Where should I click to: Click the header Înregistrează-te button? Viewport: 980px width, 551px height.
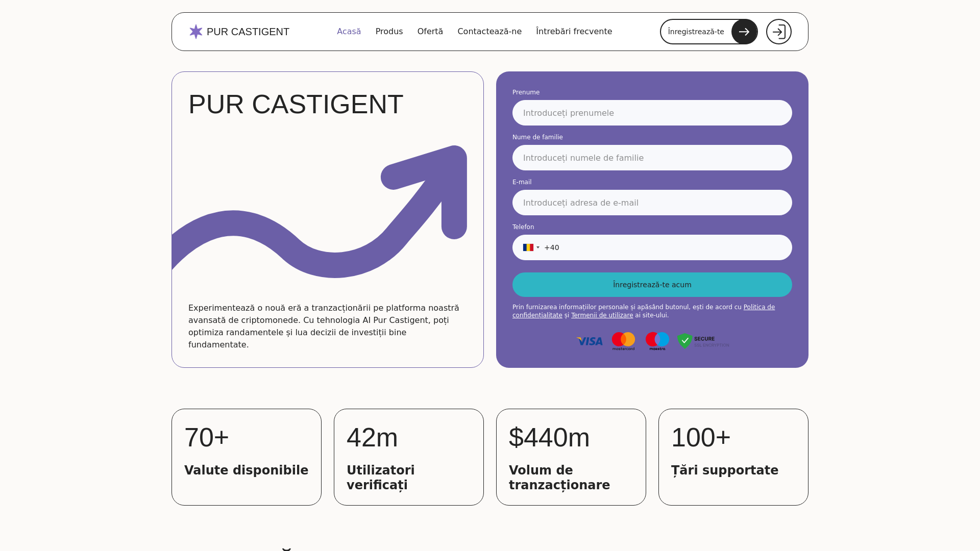click(x=709, y=32)
